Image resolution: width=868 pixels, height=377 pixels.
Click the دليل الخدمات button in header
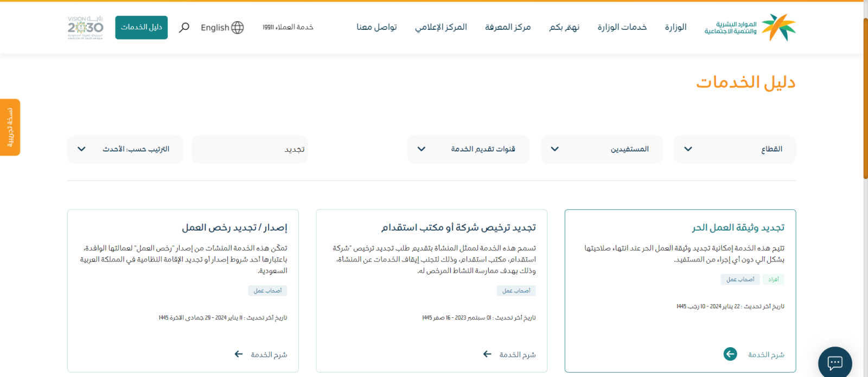pos(142,27)
